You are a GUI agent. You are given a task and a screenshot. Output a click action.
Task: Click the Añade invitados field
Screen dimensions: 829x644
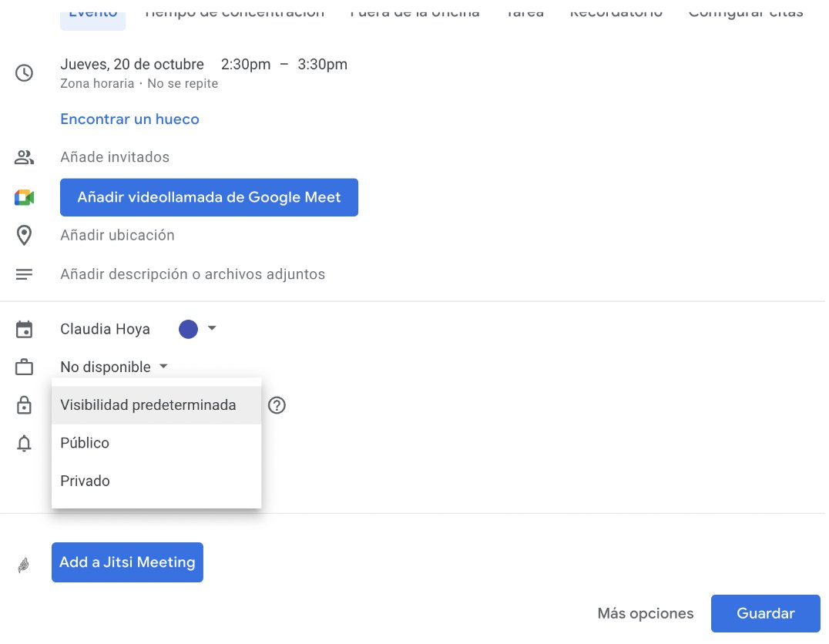click(x=115, y=157)
